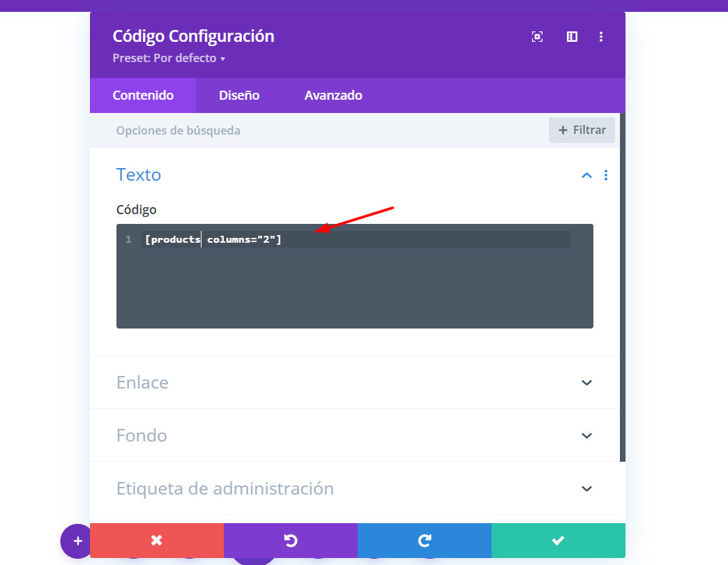This screenshot has height=565, width=728.
Task: Undo last change purple button
Action: click(x=291, y=541)
